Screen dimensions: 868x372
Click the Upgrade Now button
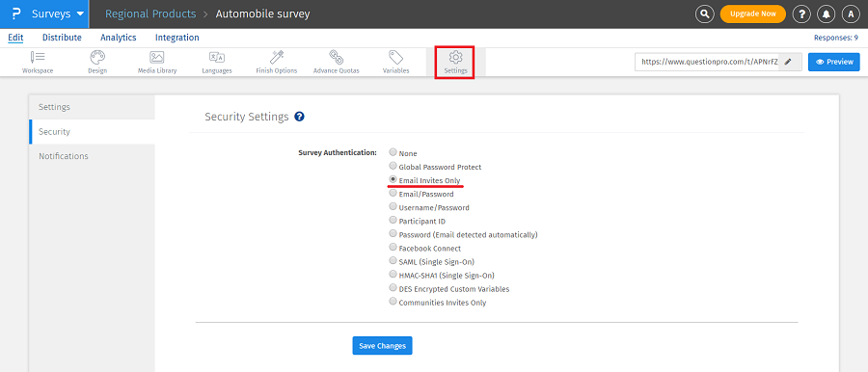753,13
